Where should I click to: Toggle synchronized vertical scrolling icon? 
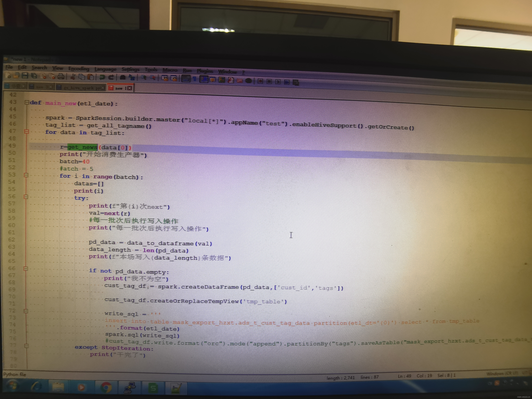[x=165, y=78]
